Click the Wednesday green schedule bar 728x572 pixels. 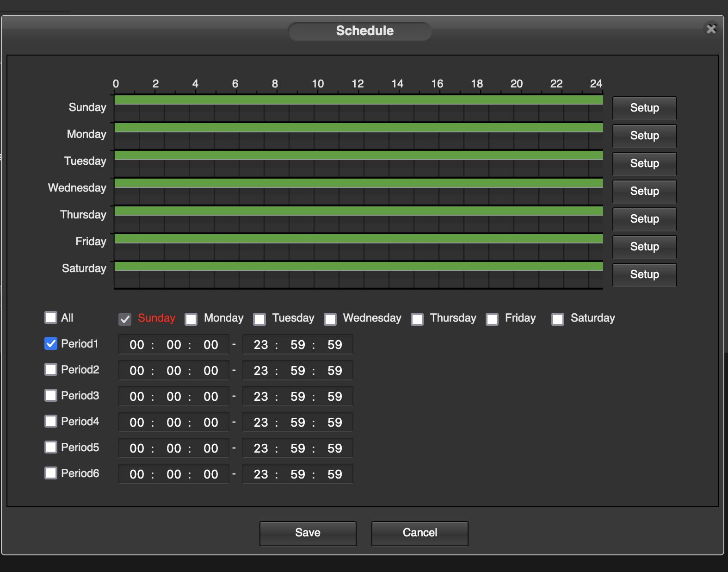coord(359,183)
